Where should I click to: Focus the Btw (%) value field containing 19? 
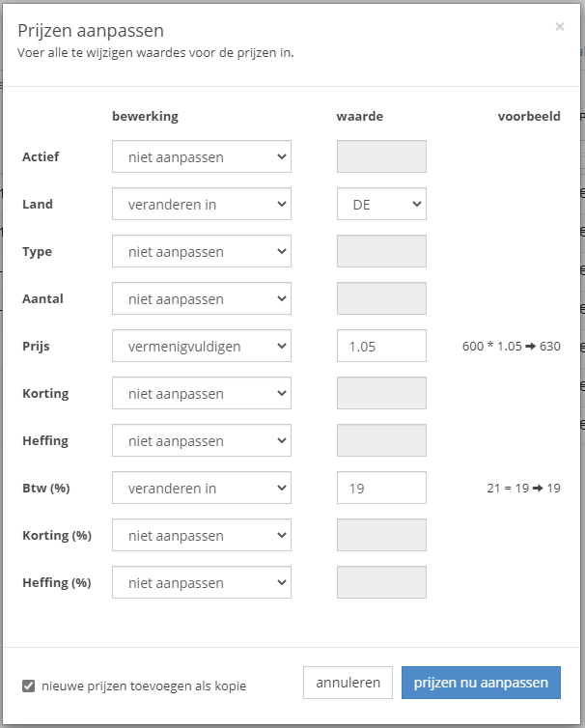pos(381,488)
